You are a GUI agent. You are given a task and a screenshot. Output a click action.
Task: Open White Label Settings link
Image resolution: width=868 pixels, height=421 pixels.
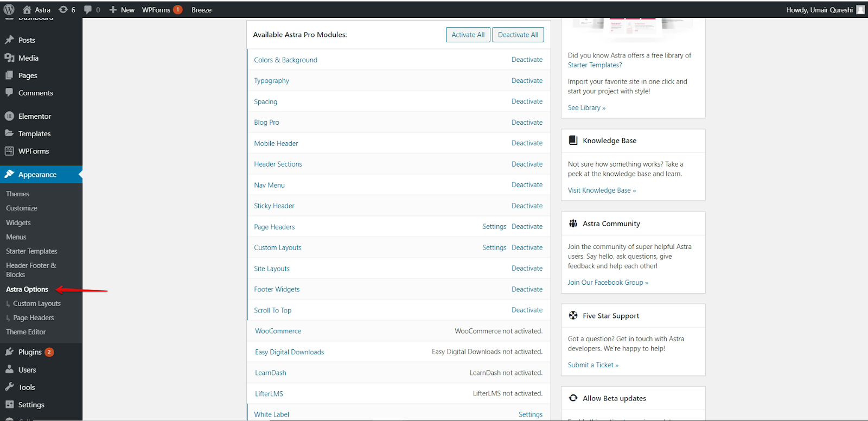(x=531, y=414)
